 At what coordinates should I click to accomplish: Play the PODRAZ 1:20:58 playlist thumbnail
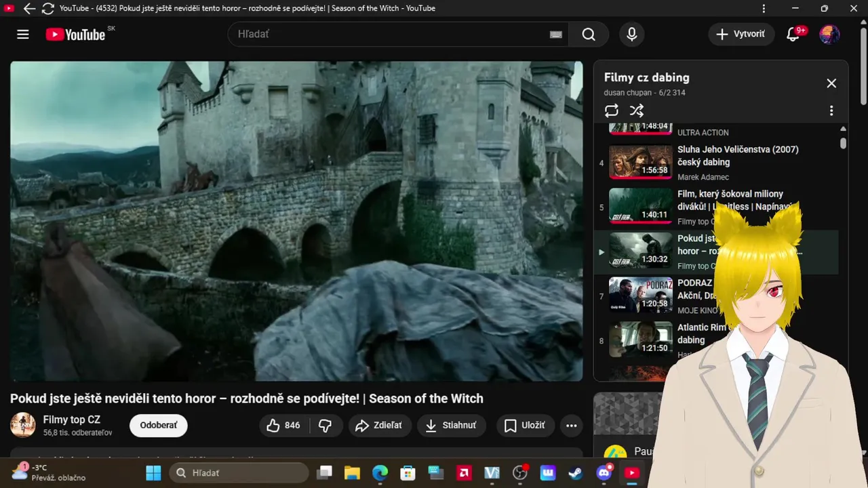tap(640, 296)
